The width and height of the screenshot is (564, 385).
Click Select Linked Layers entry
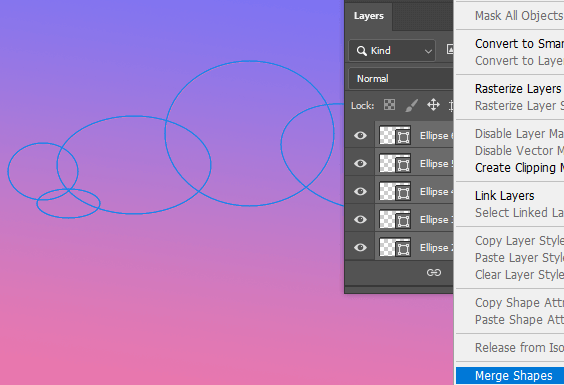point(519,213)
